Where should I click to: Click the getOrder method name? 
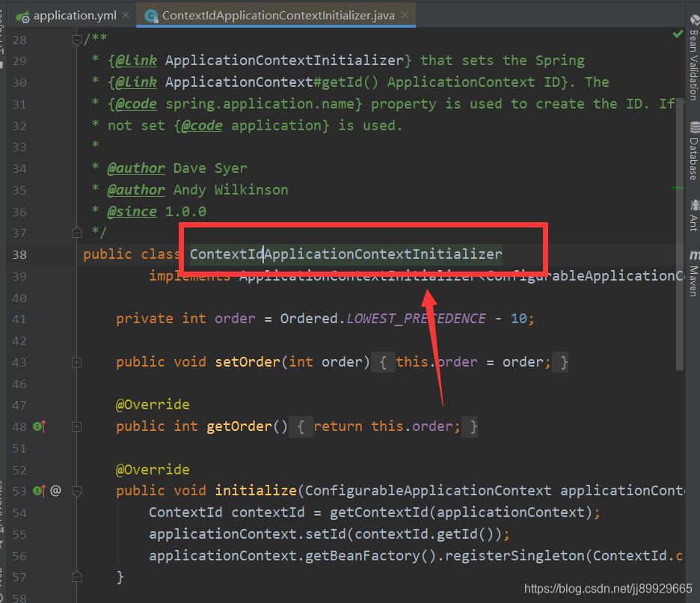[x=239, y=426]
